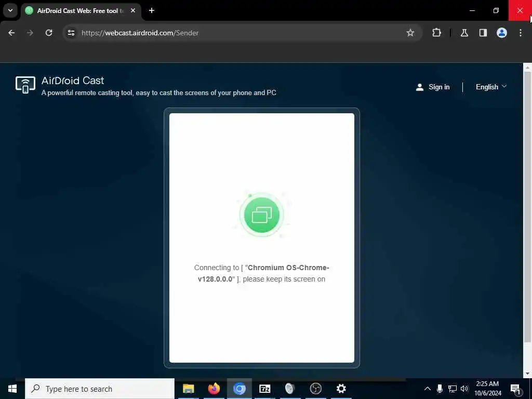The width and height of the screenshot is (532, 399).
Task: Open 7-Zip from the taskbar
Action: pyautogui.click(x=264, y=389)
